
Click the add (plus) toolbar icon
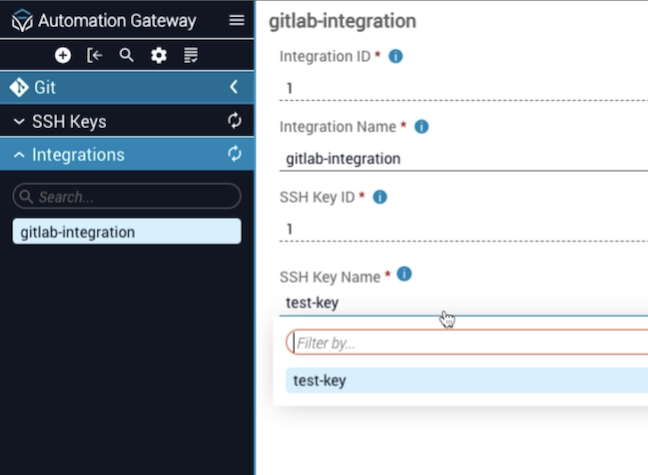(63, 55)
